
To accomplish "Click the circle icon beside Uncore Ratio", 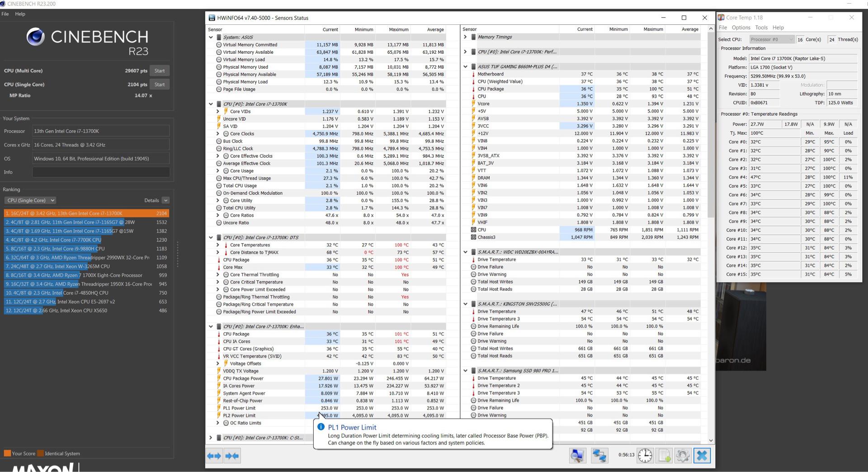I will (x=219, y=223).
